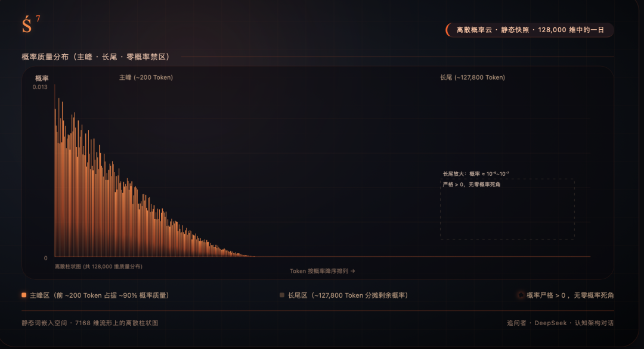644x349 pixels.
Task: Click the 静态词嵌入空间 footer text
Action: point(90,323)
